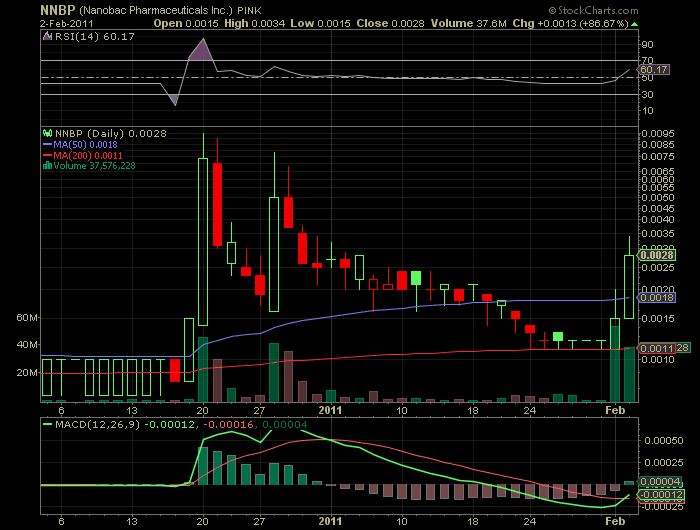
Task: Click the green MACD line swatch in the legend
Action: (47, 425)
